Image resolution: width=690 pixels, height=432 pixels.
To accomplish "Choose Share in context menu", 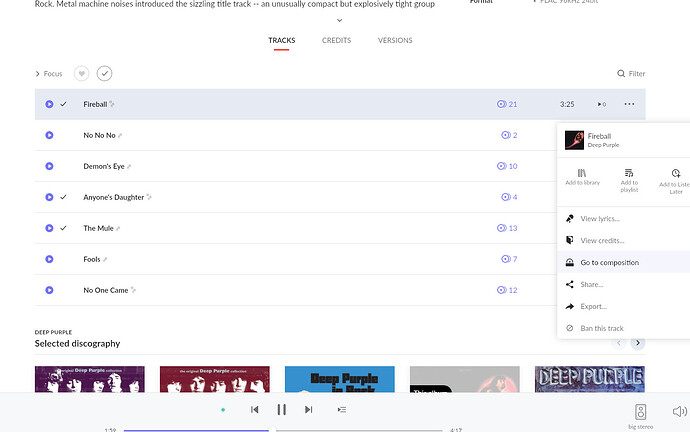I will pos(623,285).
